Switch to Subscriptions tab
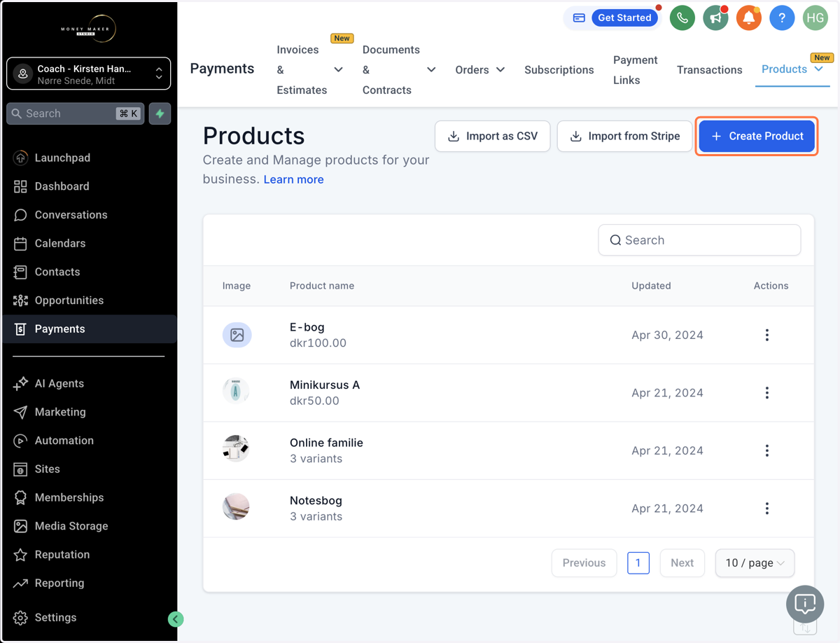This screenshot has height=643, width=840. point(559,70)
